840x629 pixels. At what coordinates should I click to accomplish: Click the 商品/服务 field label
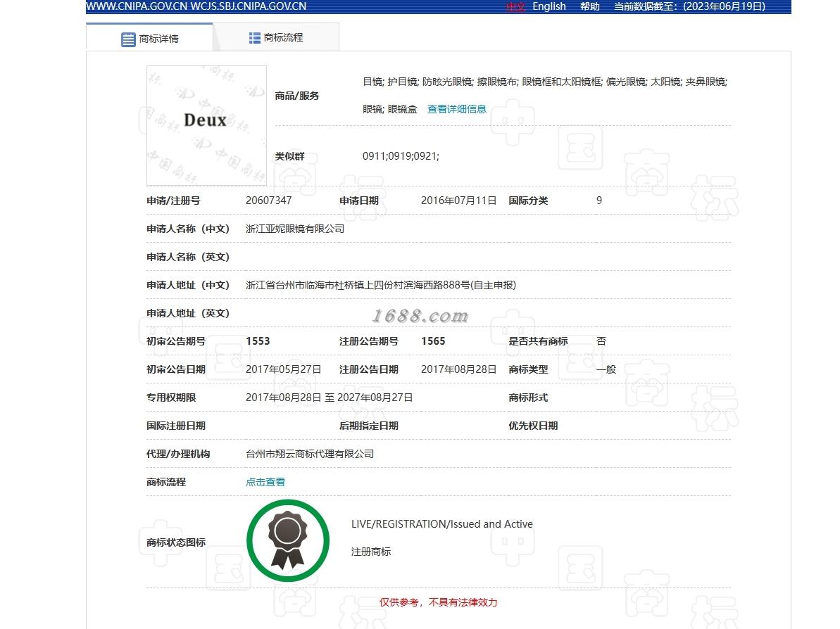[297, 96]
